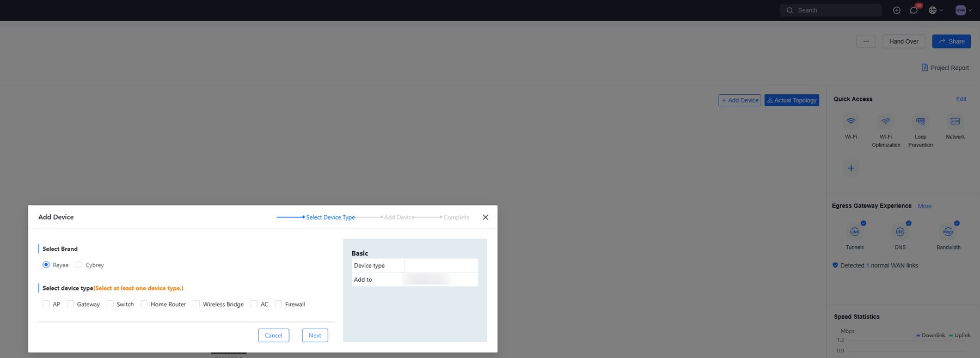Click the Device type value cell
Viewport: 980px width, 358px height.
click(441, 265)
